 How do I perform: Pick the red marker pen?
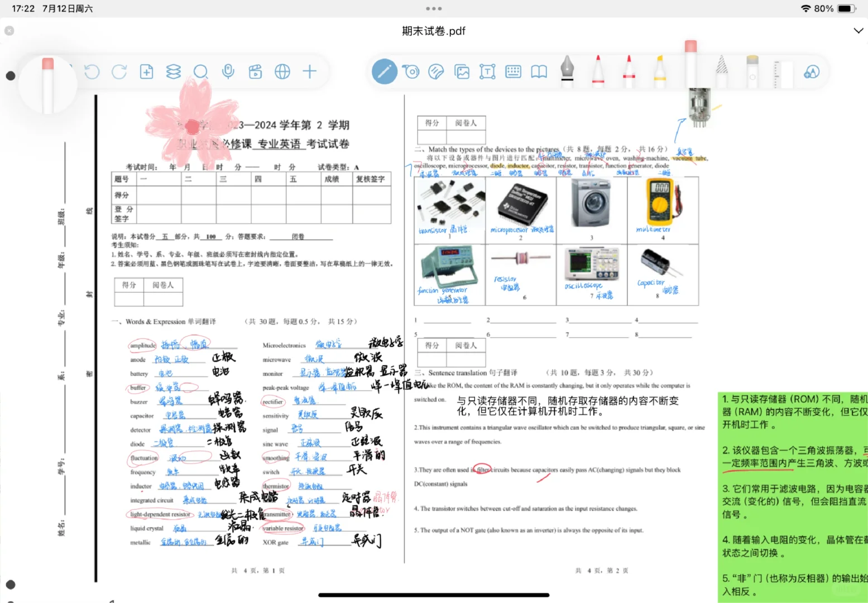pos(629,70)
